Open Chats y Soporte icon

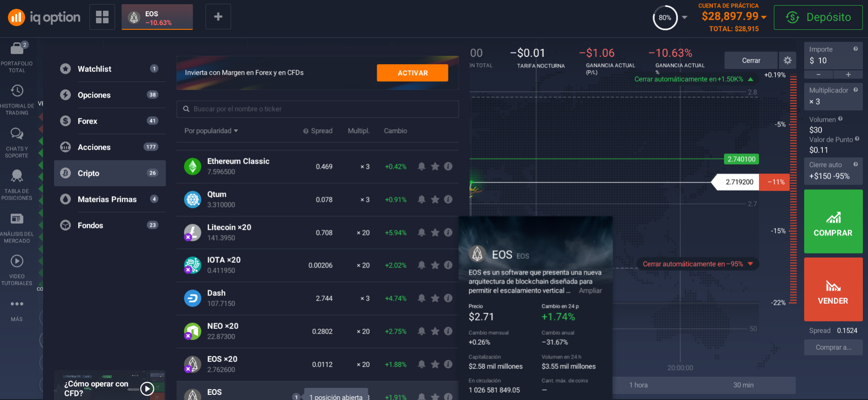point(17,134)
